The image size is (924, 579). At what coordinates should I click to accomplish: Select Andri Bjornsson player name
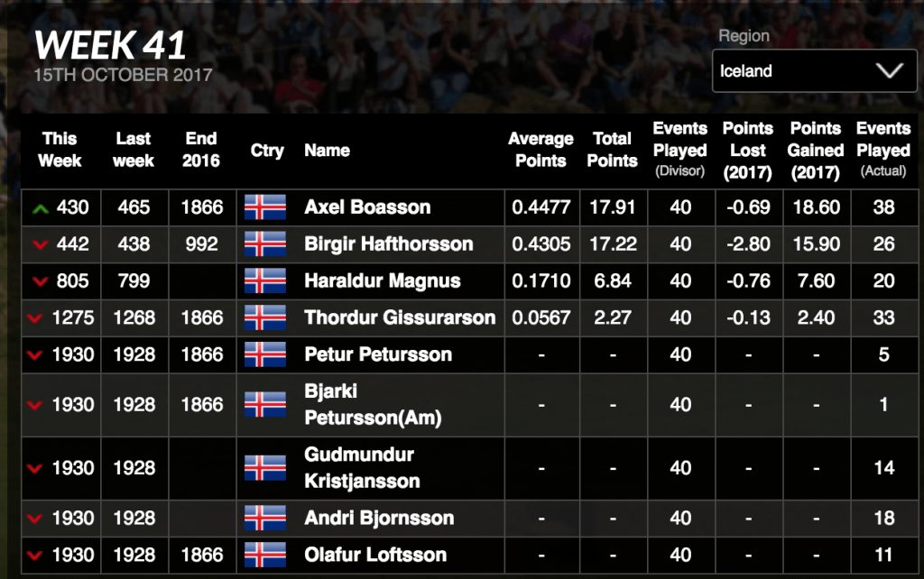pyautogui.click(x=379, y=519)
